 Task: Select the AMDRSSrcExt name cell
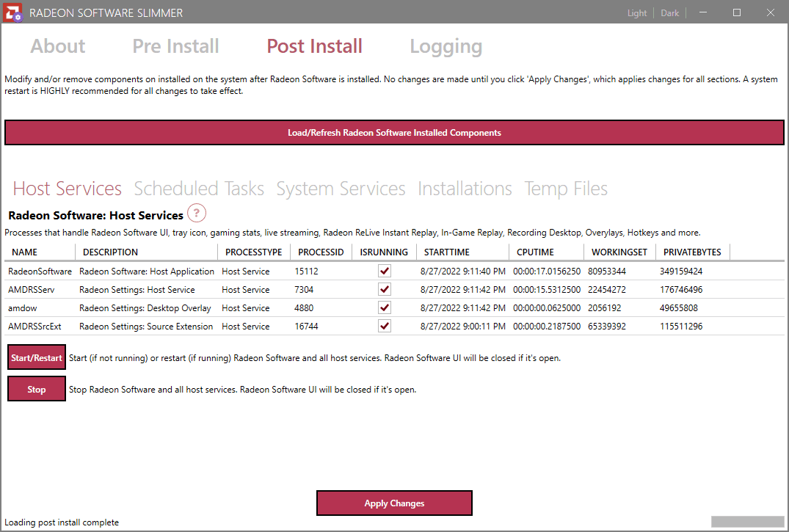[34, 327]
